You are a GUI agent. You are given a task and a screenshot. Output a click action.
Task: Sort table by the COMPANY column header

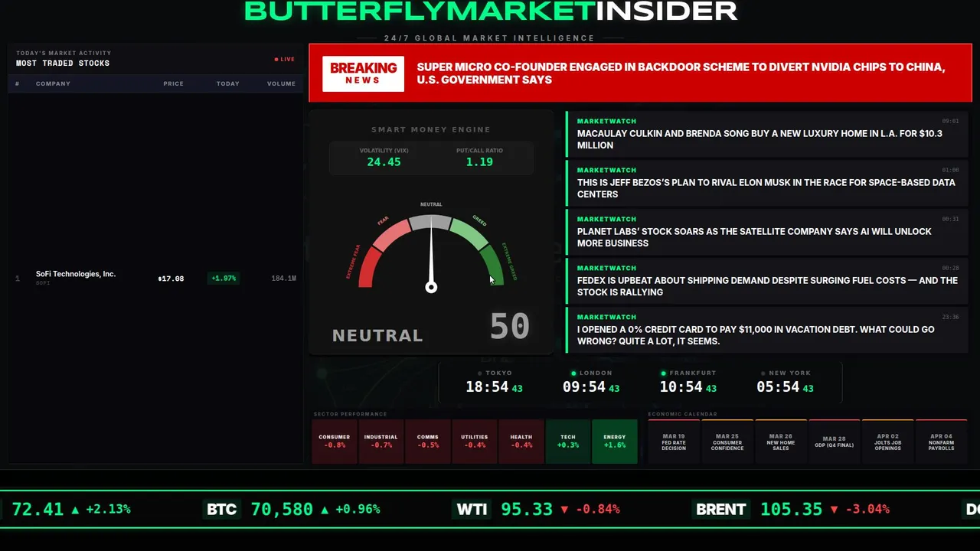[x=53, y=83]
